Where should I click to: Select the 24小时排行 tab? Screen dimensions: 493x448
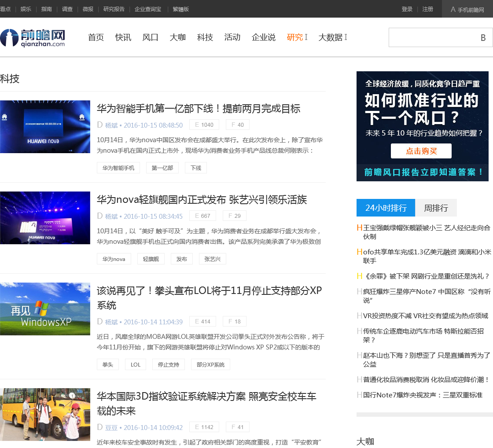(x=386, y=208)
